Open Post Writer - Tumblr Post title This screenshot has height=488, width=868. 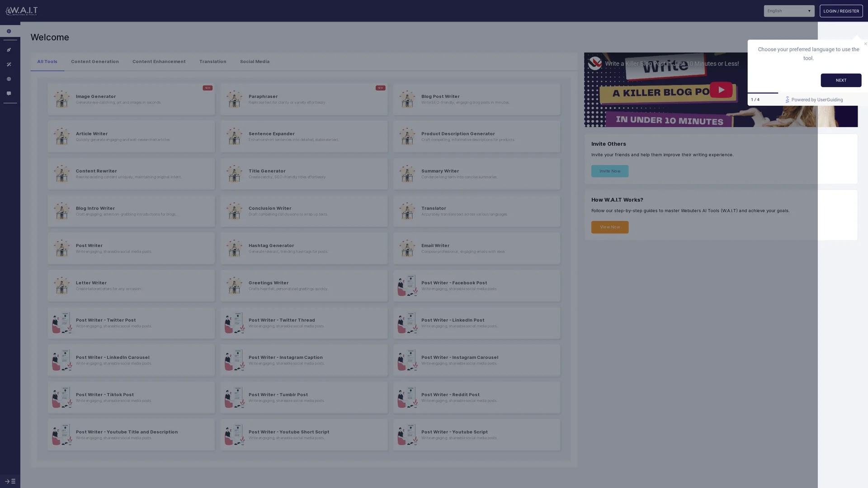278,394
